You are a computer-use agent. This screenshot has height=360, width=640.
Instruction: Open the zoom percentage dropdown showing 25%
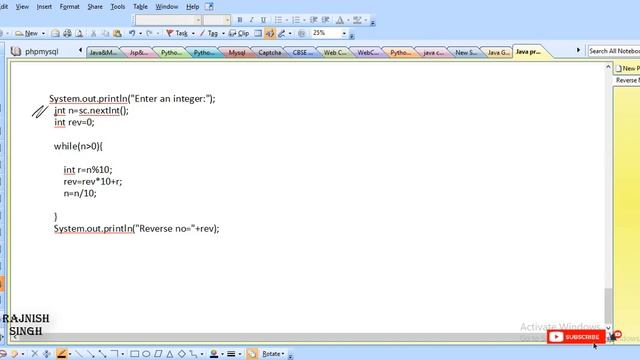pos(344,33)
